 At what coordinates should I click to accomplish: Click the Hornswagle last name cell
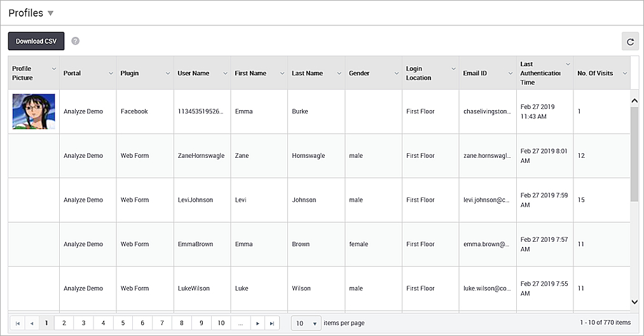tap(316, 156)
